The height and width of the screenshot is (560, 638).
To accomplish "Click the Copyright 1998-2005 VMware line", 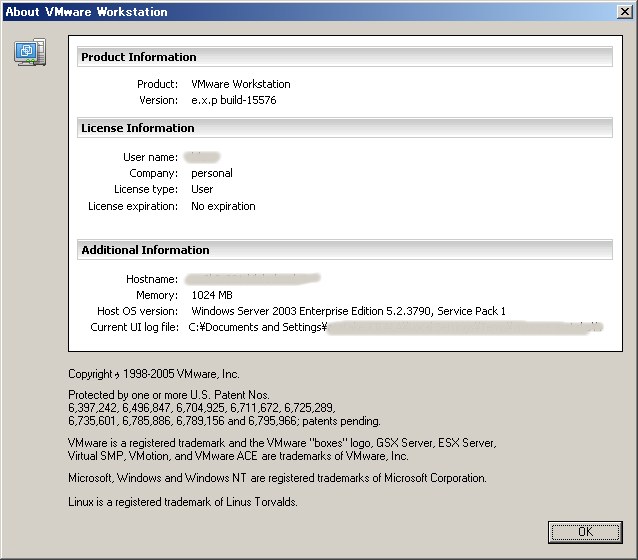I will tap(154, 374).
